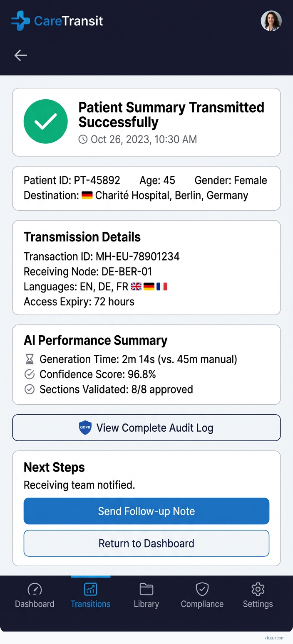Click the Confidence Score check icon
This screenshot has height=644, width=293.
[x=30, y=374]
